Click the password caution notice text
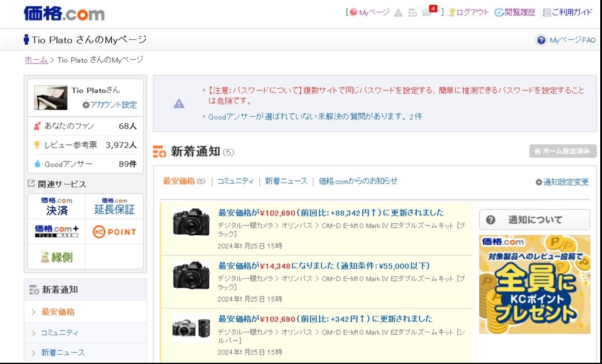 (396, 96)
